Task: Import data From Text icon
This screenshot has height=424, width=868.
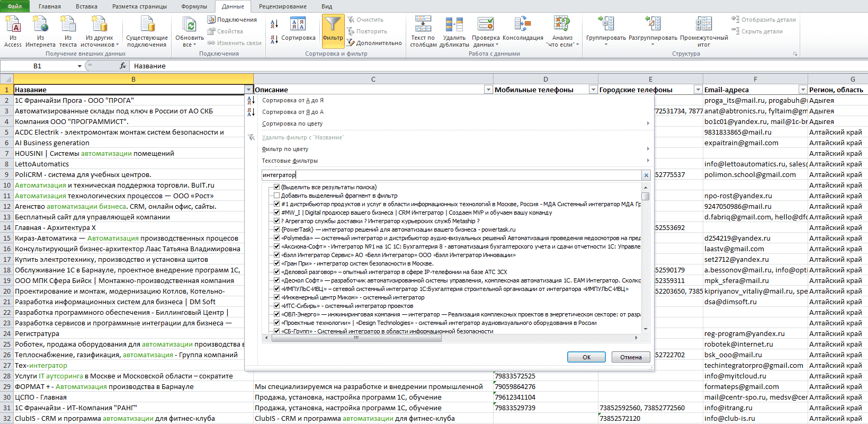Action: [68, 32]
